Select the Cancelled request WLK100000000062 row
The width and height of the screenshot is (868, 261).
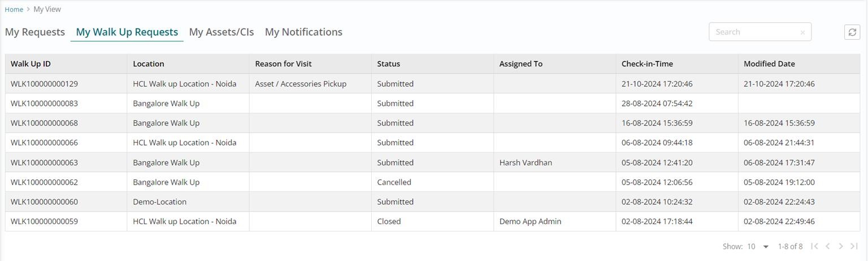point(44,182)
